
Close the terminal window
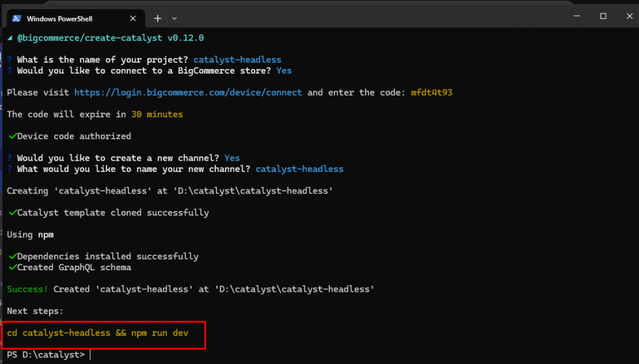(x=628, y=16)
